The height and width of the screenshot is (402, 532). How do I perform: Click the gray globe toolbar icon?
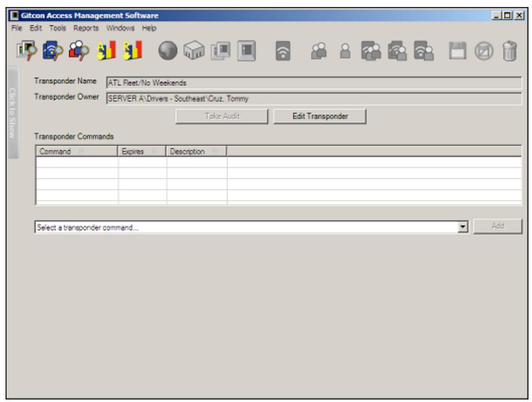(x=167, y=51)
